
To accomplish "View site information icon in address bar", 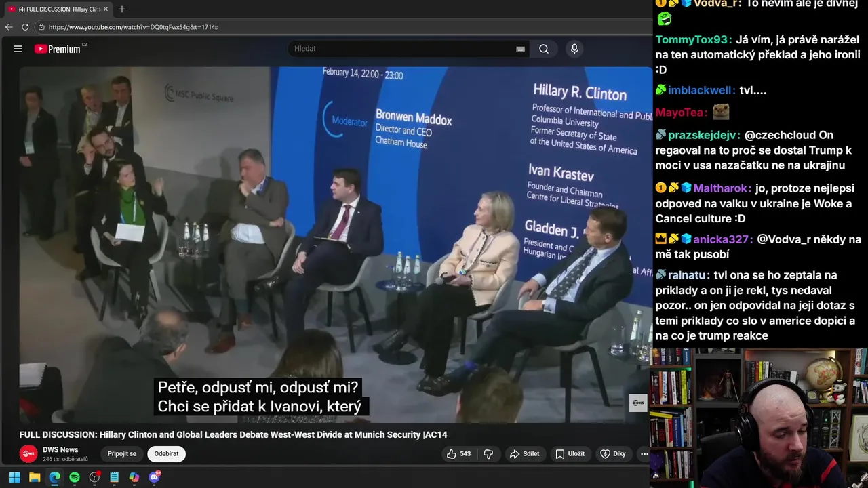I will point(41,27).
